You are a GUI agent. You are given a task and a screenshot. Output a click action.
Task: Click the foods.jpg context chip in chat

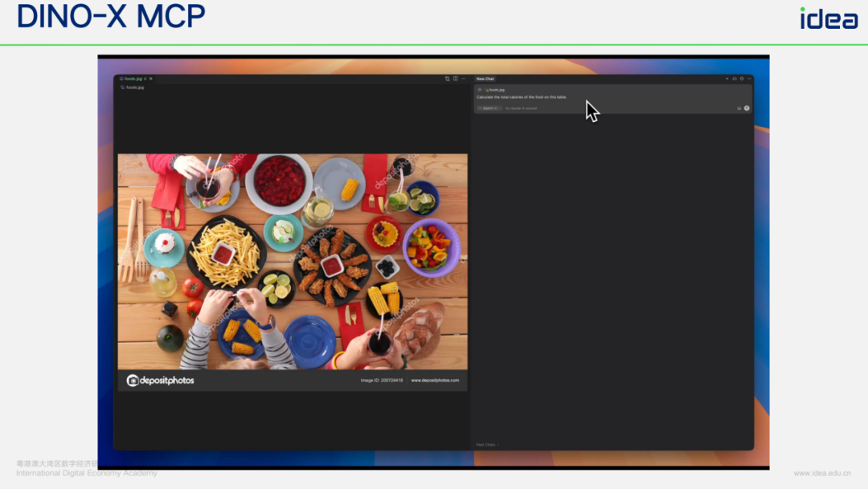(495, 90)
